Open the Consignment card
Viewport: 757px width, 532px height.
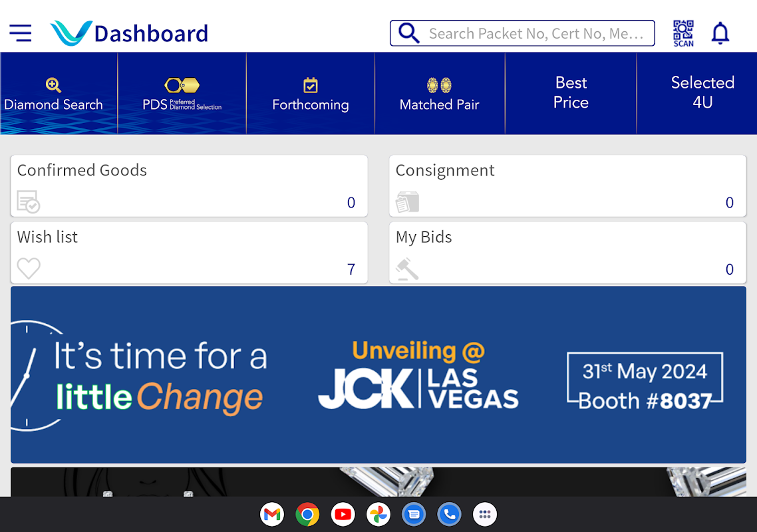click(568, 186)
